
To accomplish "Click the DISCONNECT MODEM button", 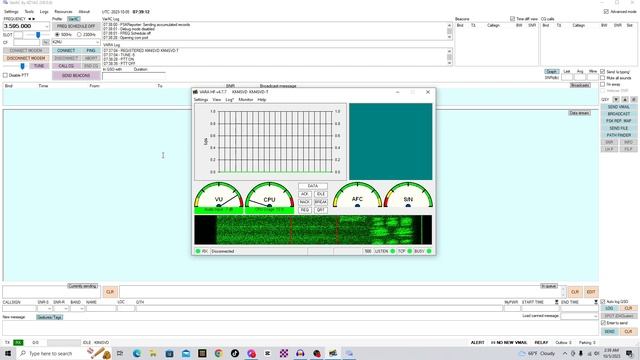I will [26, 58].
